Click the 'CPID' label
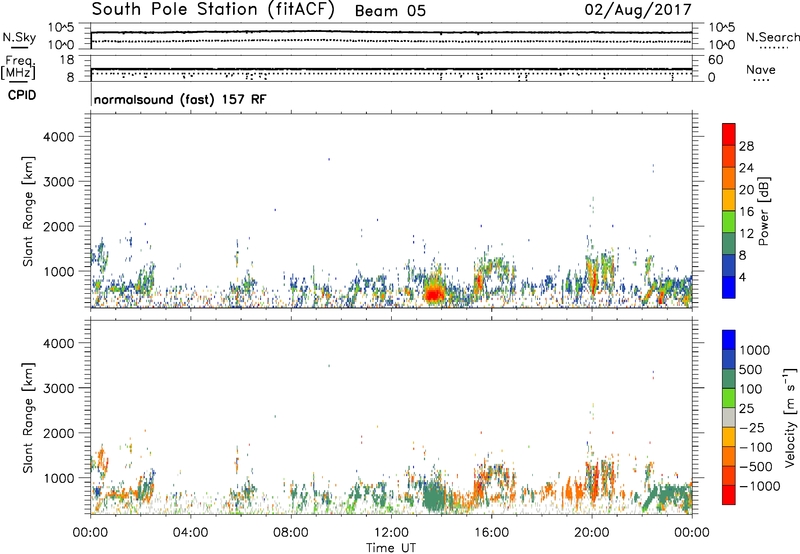The image size is (800, 554). [x=22, y=95]
